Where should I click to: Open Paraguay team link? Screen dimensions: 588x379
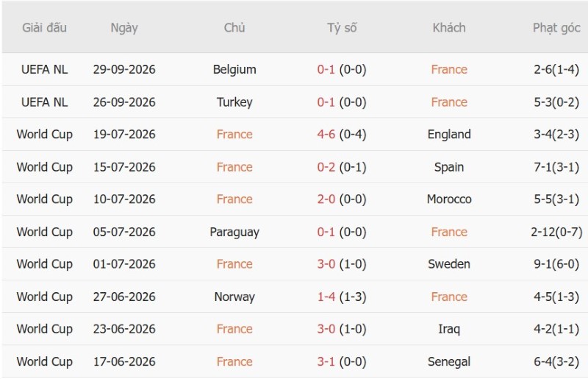tap(234, 232)
